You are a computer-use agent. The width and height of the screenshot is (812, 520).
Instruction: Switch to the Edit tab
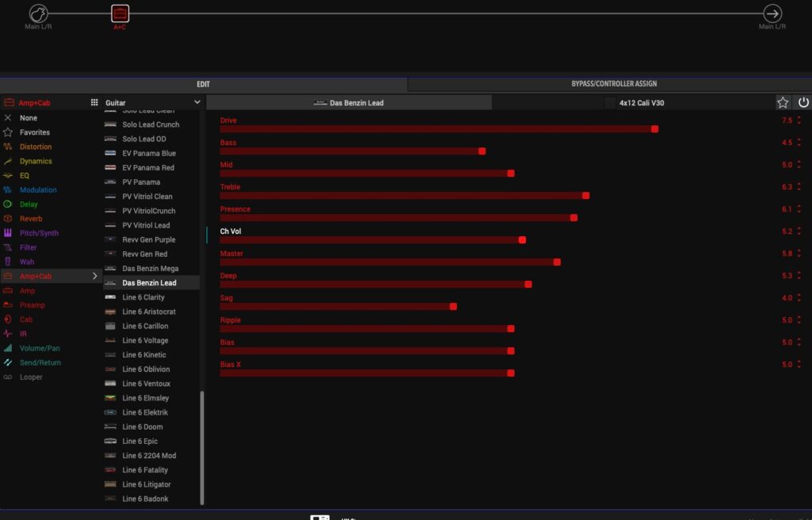[203, 84]
